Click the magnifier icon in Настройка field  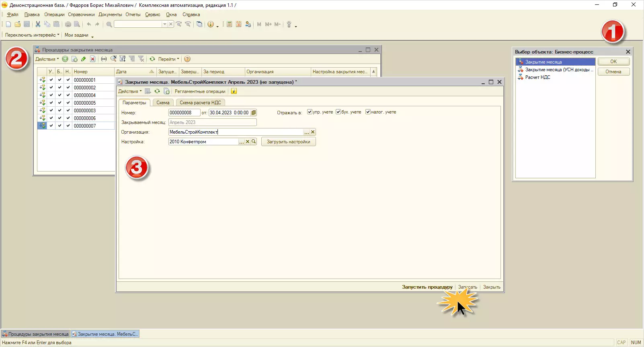[254, 142]
